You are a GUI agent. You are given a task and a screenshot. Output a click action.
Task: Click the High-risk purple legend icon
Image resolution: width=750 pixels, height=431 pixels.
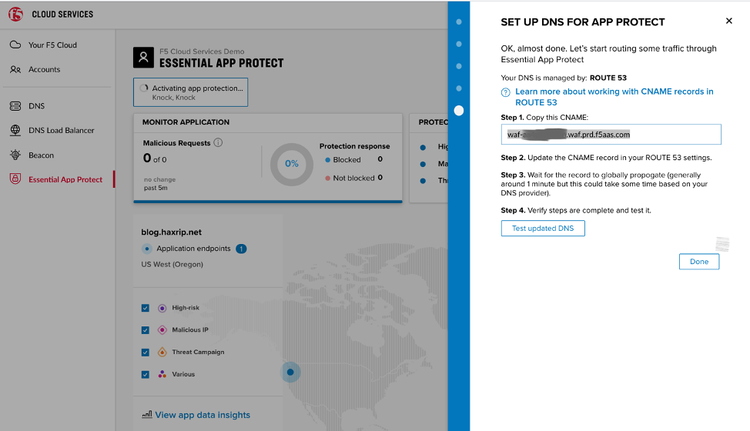162,308
